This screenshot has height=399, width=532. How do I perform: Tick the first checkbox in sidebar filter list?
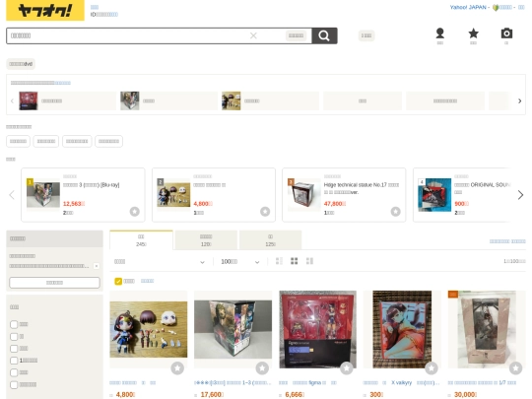coord(14,324)
